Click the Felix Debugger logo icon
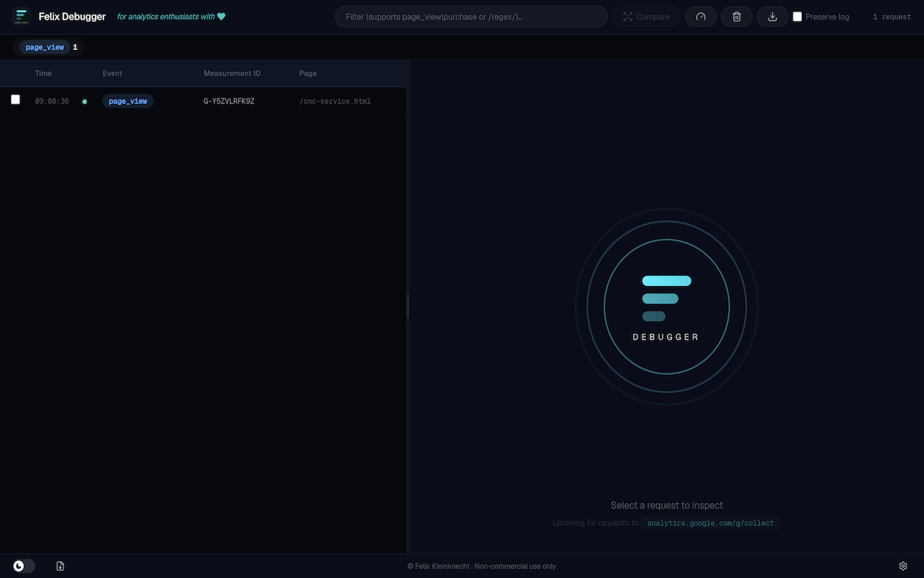 [21, 16]
